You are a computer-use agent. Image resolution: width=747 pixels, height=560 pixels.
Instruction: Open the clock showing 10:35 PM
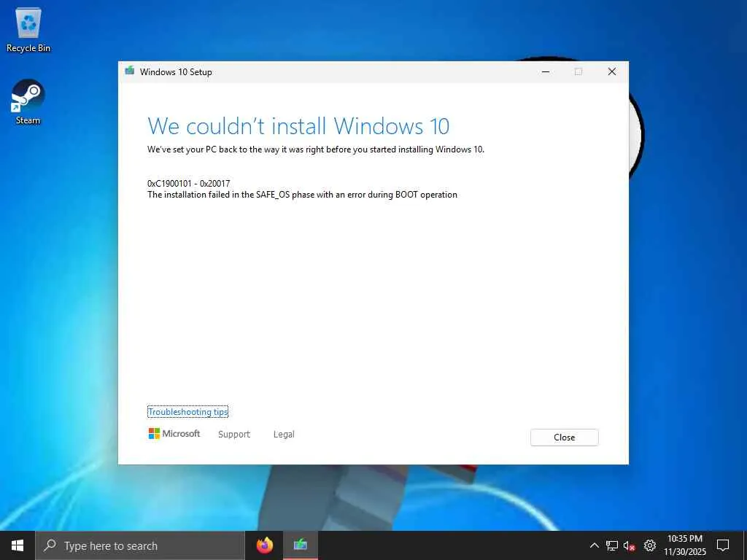pyautogui.click(x=685, y=545)
